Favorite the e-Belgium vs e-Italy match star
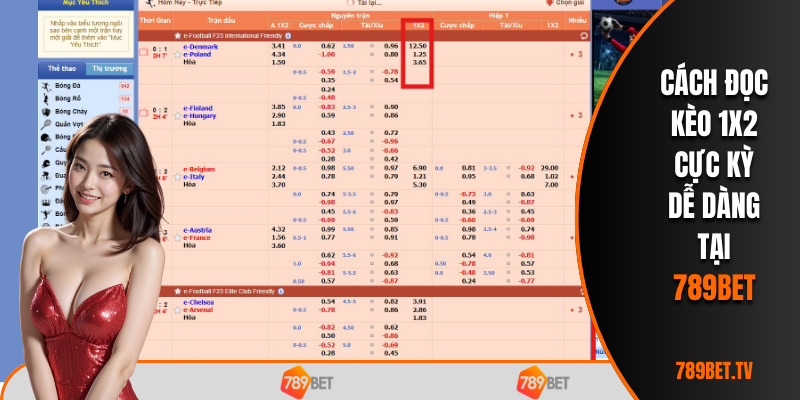Image resolution: width=800 pixels, height=400 pixels. [178, 177]
